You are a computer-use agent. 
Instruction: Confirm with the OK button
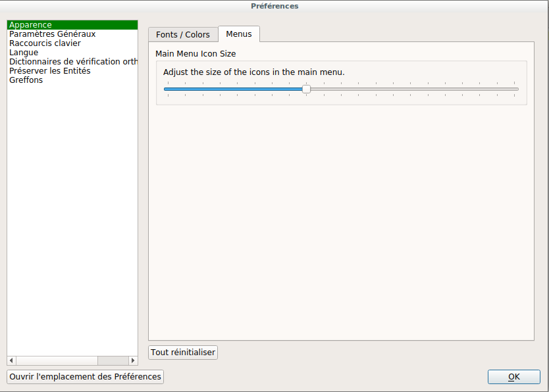514,377
